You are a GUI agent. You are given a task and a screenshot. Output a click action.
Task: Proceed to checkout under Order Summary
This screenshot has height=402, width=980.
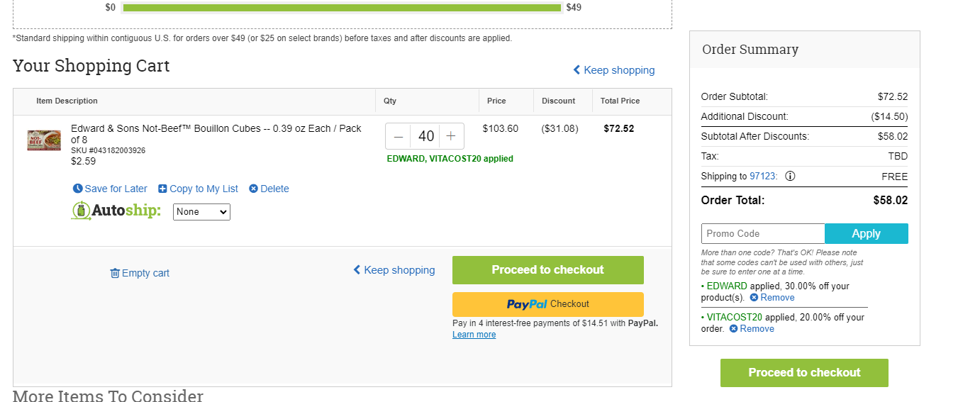tap(804, 373)
